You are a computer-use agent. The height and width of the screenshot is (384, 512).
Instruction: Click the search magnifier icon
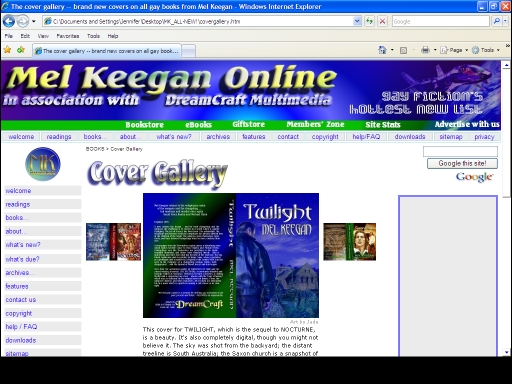pos(497,21)
